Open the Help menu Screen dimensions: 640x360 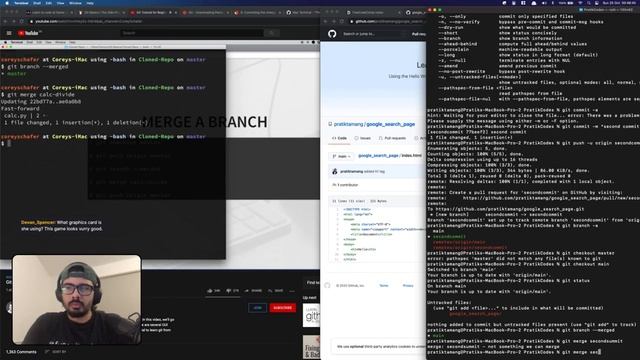[90, 3]
